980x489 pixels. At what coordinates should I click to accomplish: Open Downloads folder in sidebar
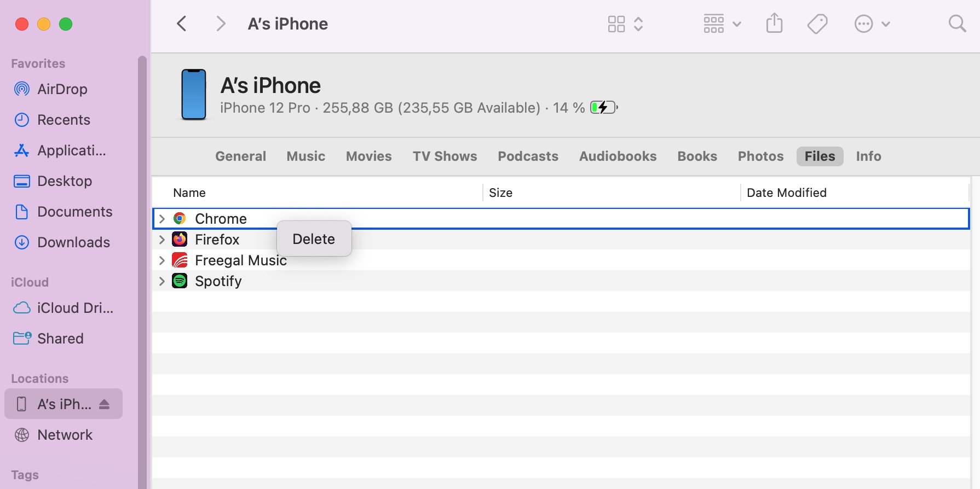pyautogui.click(x=73, y=242)
